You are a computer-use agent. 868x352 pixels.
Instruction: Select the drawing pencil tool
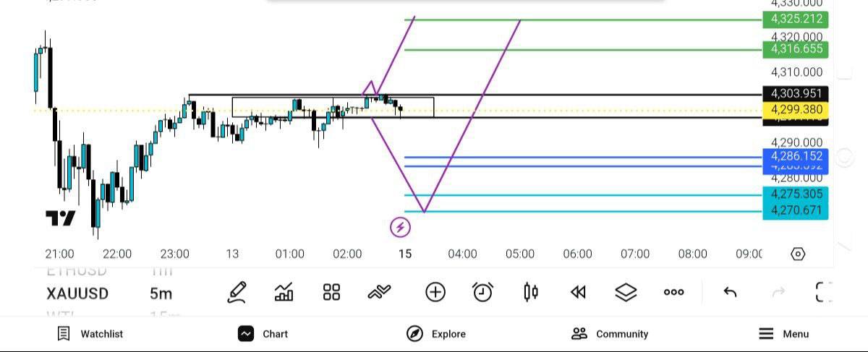click(x=237, y=292)
